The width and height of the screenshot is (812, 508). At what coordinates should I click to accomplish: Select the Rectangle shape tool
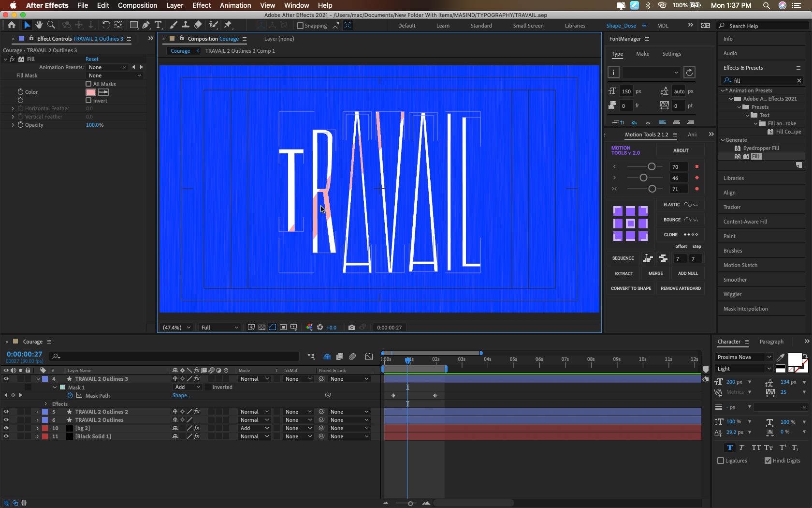134,25
